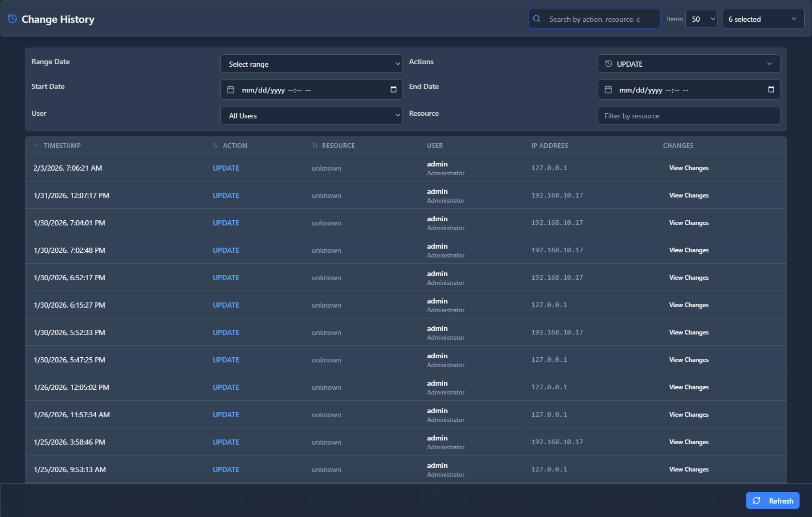This screenshot has width=812, height=517.
Task: View Changes for 1/31/2026 12:07:17 PM entry
Action: tap(688, 195)
